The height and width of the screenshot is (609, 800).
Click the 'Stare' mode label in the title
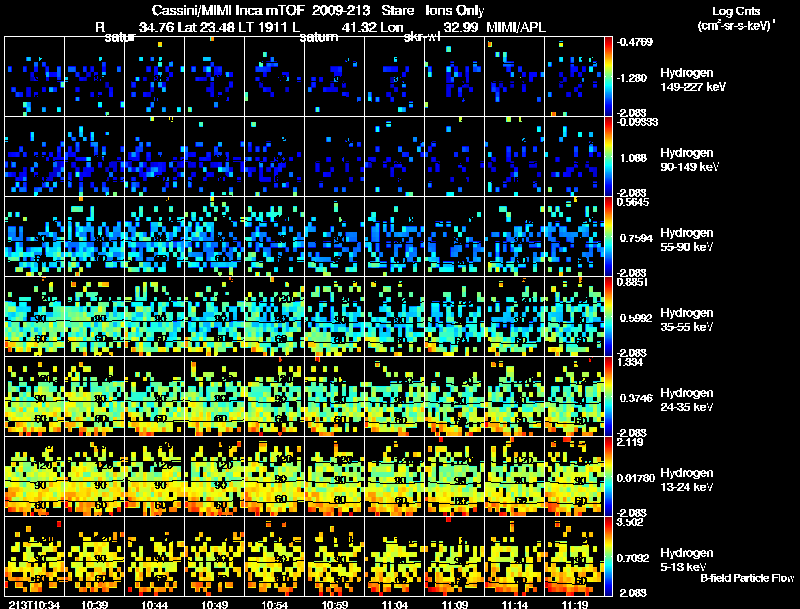tap(397, 11)
